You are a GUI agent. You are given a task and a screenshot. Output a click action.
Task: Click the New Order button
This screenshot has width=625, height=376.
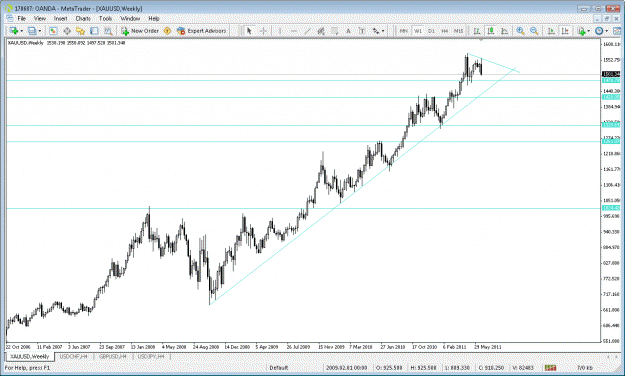140,31
